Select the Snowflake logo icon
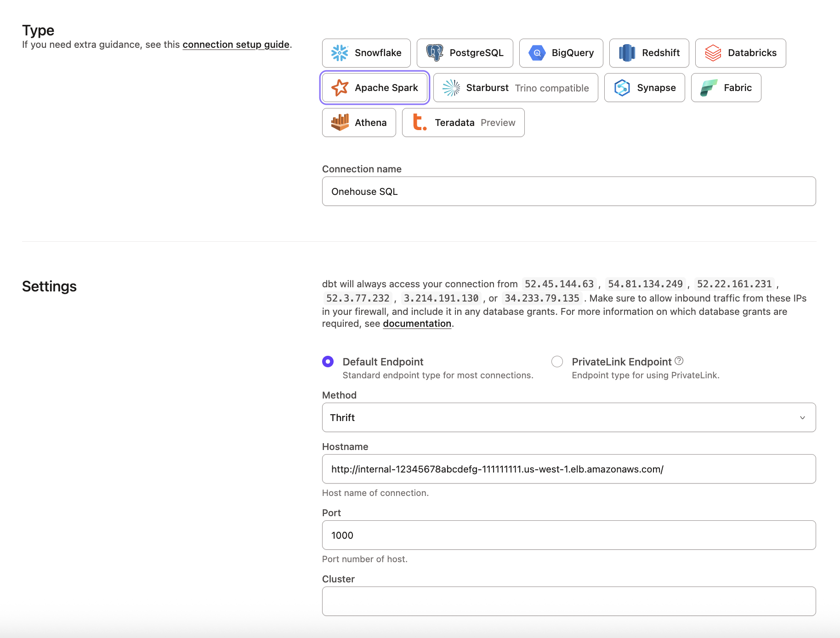 pyautogui.click(x=340, y=53)
